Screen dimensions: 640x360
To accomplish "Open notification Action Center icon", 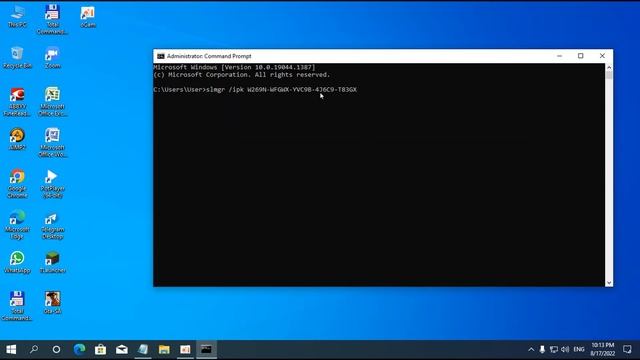I will pos(627,349).
